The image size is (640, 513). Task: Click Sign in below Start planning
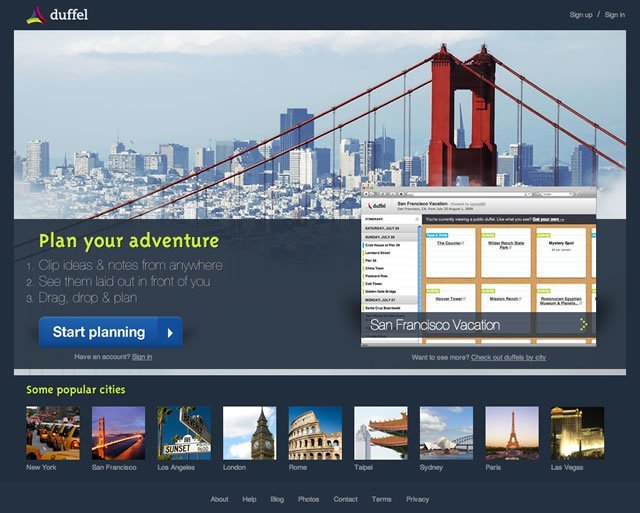coord(142,357)
